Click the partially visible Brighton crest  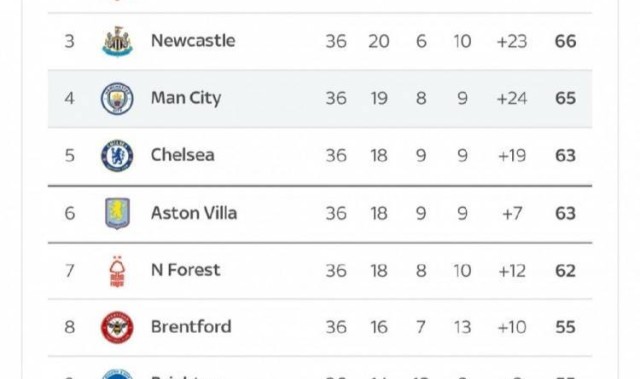click(x=117, y=374)
